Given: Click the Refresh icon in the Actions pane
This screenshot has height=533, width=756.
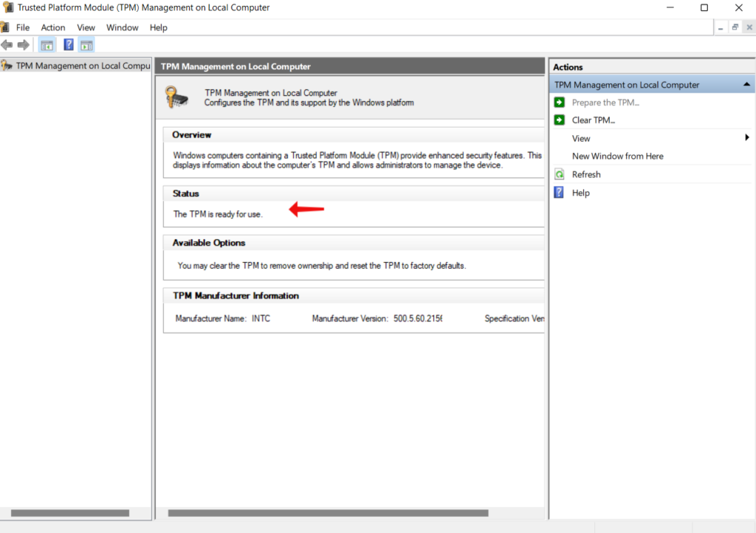Looking at the screenshot, I should [560, 173].
